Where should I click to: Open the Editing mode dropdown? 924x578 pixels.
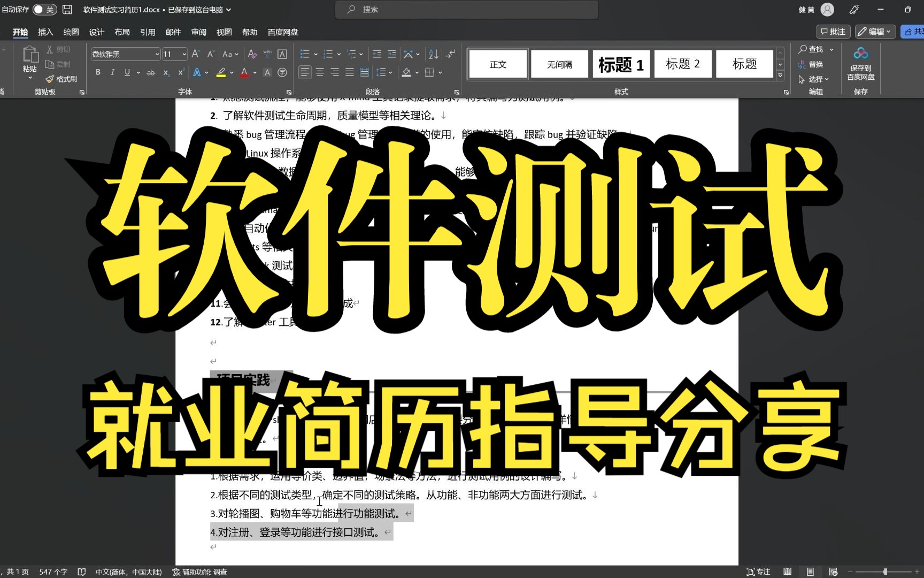(x=875, y=32)
